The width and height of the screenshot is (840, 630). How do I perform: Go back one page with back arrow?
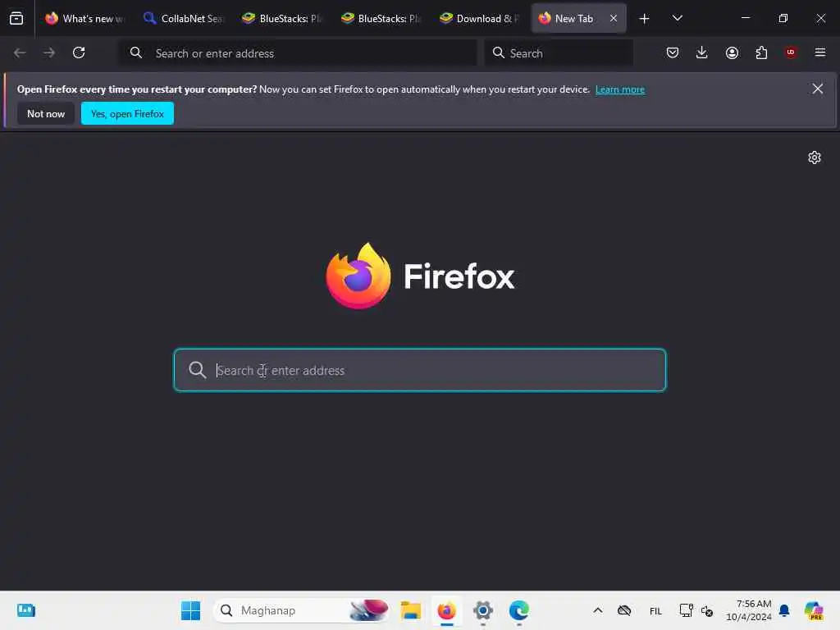(20, 52)
